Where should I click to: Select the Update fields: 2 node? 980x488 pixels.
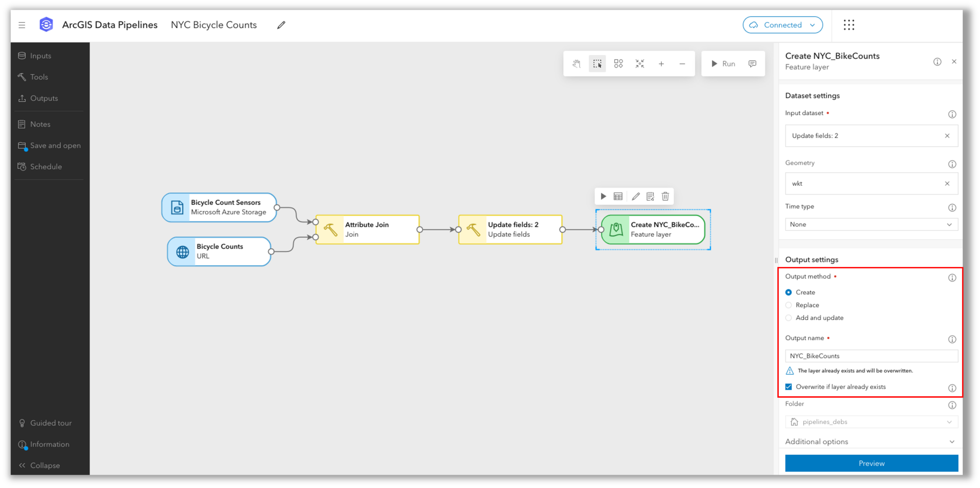click(510, 229)
